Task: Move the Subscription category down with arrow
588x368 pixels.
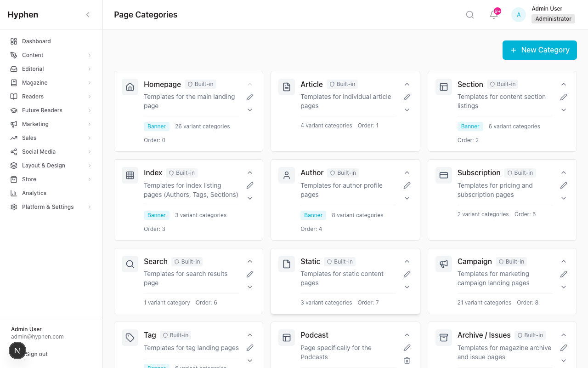Action: 564,198
